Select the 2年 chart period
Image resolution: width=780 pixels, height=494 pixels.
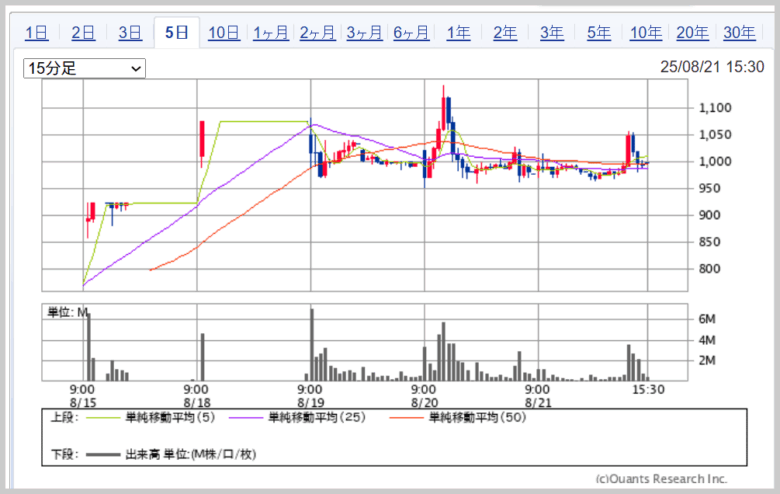[505, 33]
